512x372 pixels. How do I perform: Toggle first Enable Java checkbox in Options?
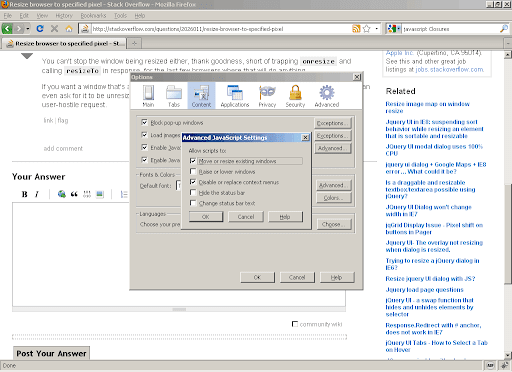pyautogui.click(x=144, y=147)
